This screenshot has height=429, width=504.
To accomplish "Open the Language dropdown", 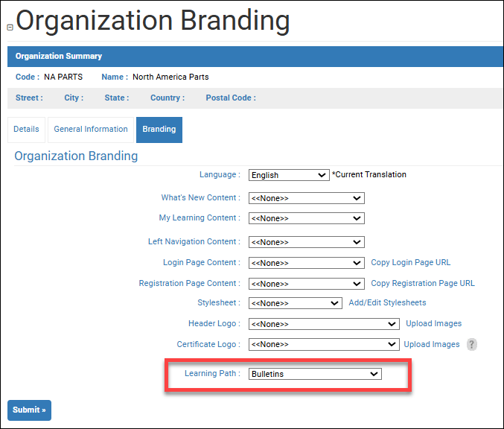I will [x=288, y=175].
